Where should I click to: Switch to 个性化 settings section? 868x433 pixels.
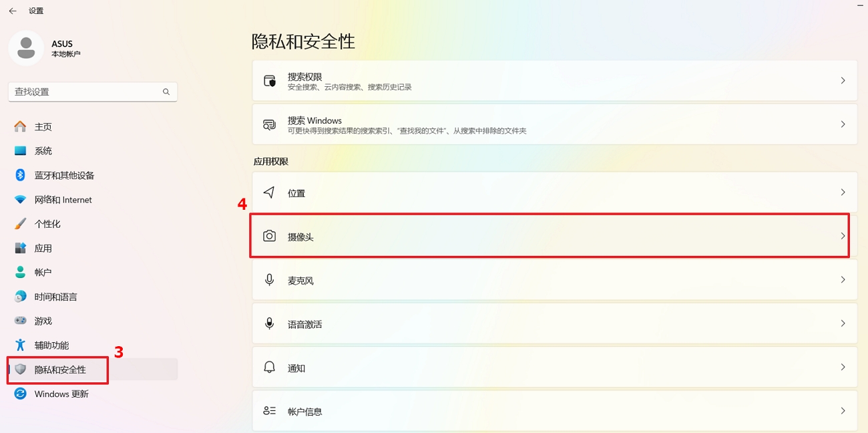click(x=47, y=224)
